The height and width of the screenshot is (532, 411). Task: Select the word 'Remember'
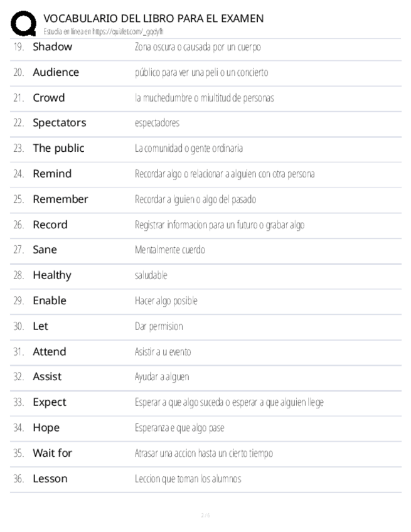click(x=60, y=199)
